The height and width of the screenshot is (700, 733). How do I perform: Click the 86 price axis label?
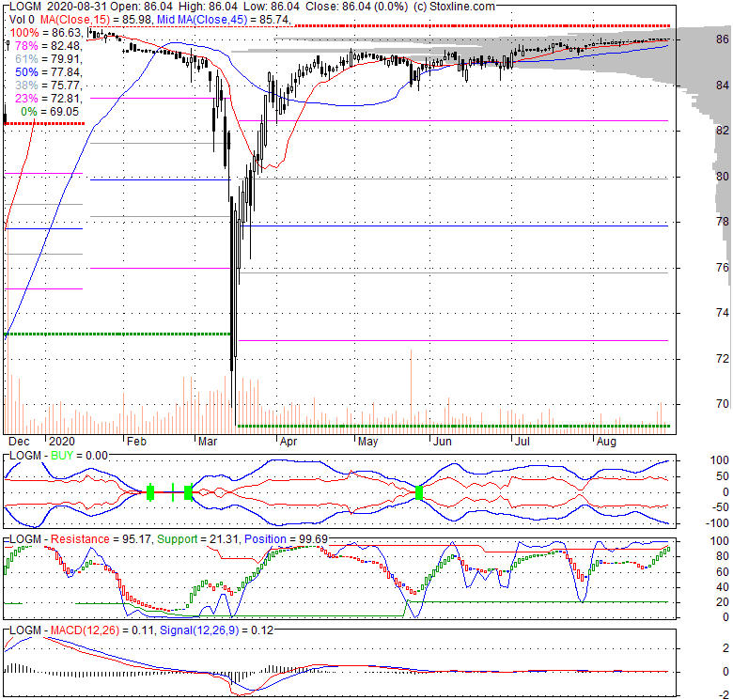723,39
